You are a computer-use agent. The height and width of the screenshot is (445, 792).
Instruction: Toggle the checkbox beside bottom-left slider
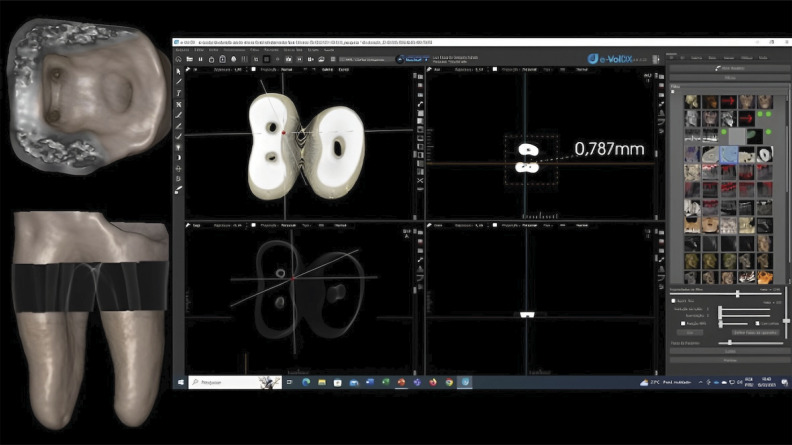pos(683,323)
